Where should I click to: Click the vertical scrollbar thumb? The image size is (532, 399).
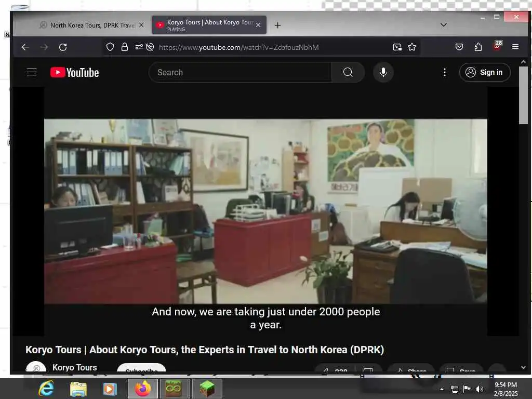point(523,96)
